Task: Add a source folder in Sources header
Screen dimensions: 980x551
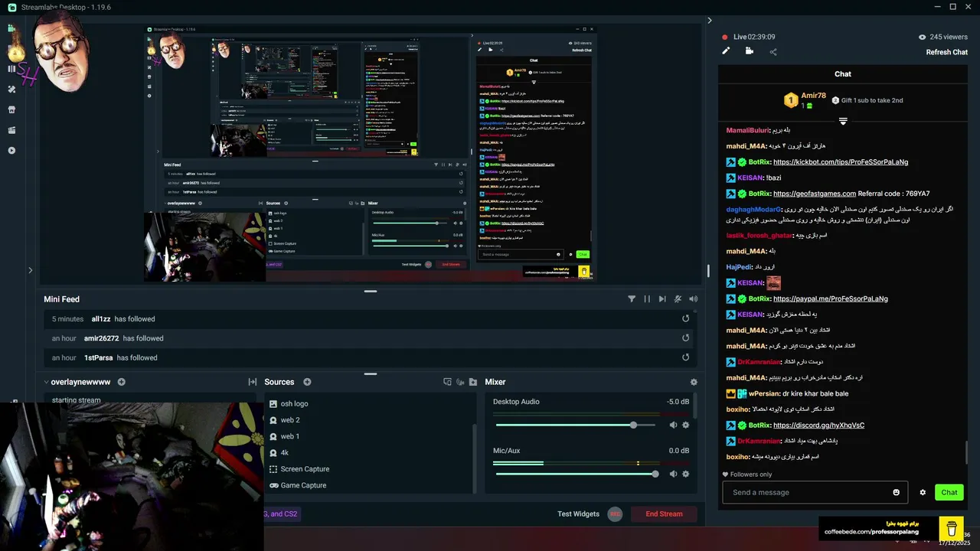Action: [473, 382]
